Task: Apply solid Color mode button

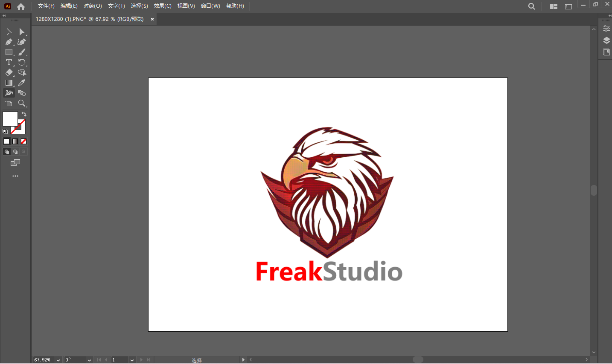Action: pyautogui.click(x=6, y=142)
